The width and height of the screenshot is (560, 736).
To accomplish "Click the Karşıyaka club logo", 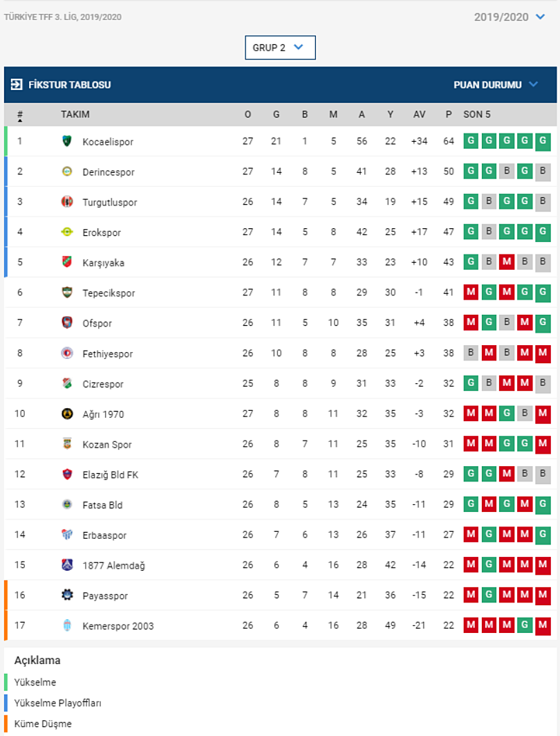I will 66,262.
